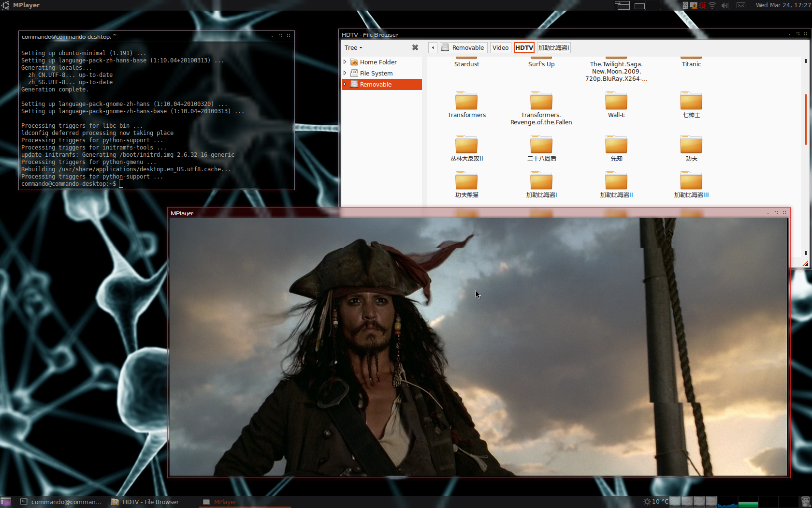The width and height of the screenshot is (812, 508).
Task: Click the window overview icon in top panel
Action: [622, 5]
